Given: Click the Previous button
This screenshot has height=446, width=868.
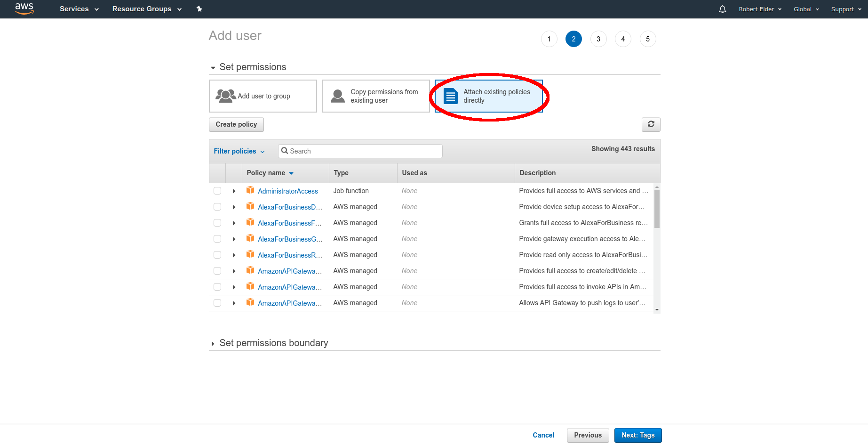Looking at the screenshot, I should 588,435.
